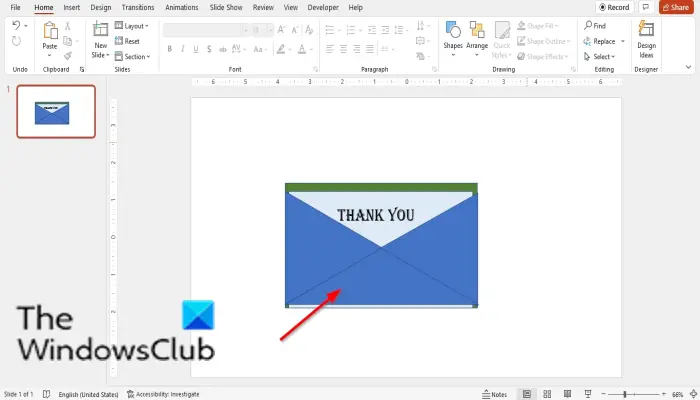Click the Bullets list icon
The height and width of the screenshot is (400, 700).
click(x=330, y=30)
